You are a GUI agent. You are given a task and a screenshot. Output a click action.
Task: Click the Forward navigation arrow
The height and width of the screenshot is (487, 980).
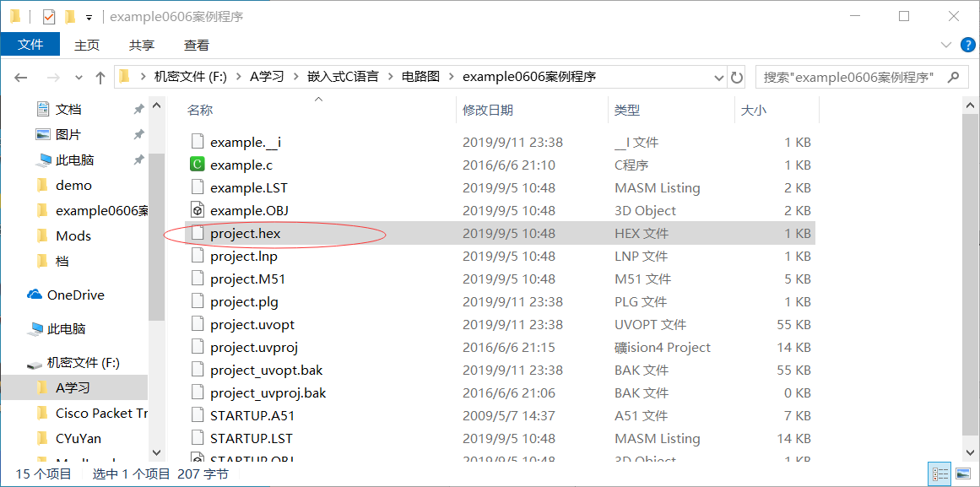click(54, 78)
